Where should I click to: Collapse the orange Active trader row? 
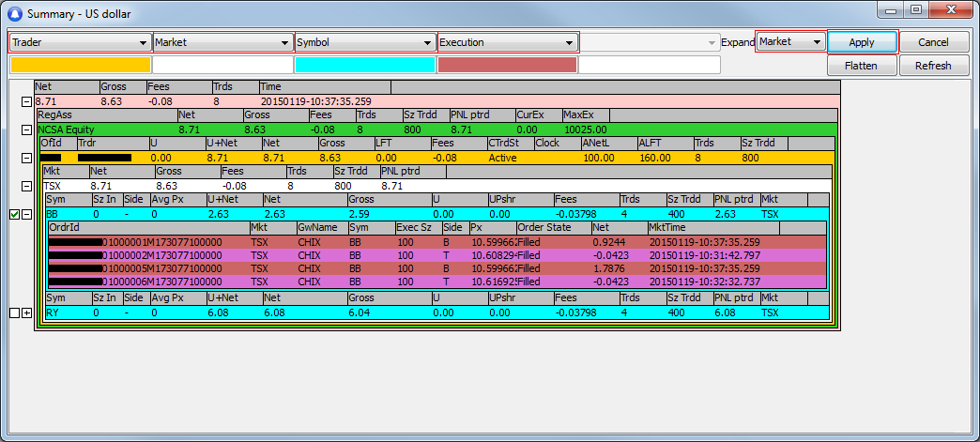(x=27, y=158)
